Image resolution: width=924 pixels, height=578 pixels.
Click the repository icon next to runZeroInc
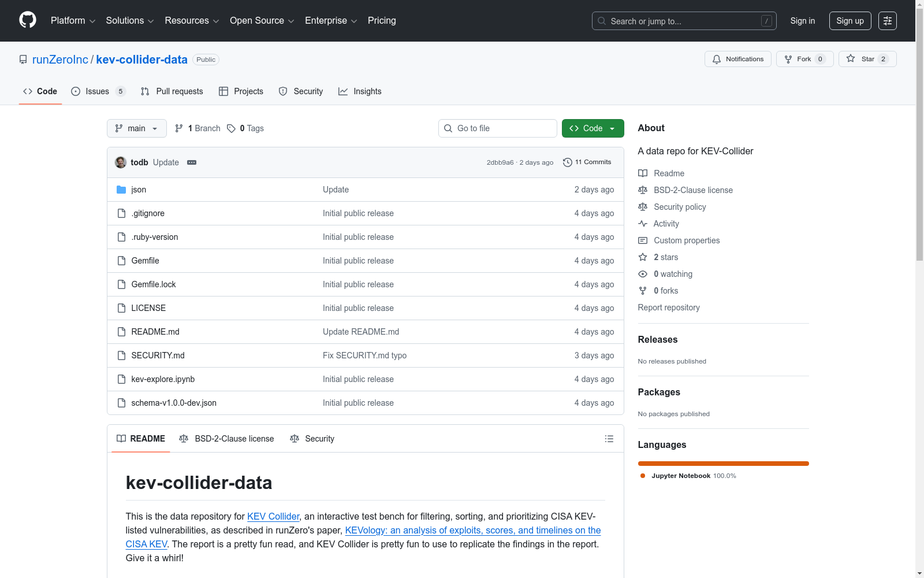pos(23,60)
